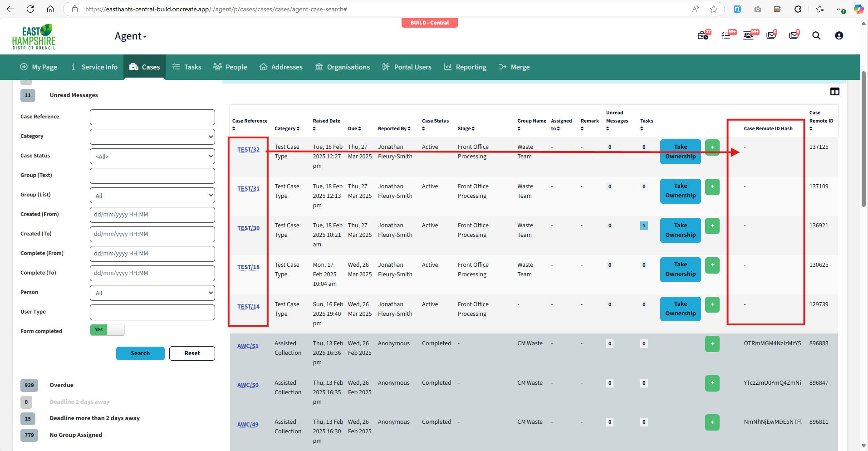This screenshot has width=868, height=451.
Task: Open the Merge menu item
Action: (514, 67)
